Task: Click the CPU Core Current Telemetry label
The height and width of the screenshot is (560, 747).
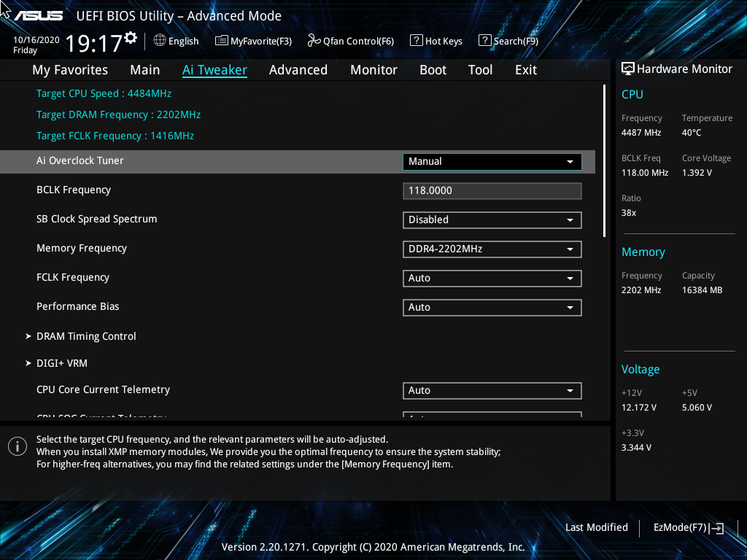Action: pyautogui.click(x=104, y=389)
